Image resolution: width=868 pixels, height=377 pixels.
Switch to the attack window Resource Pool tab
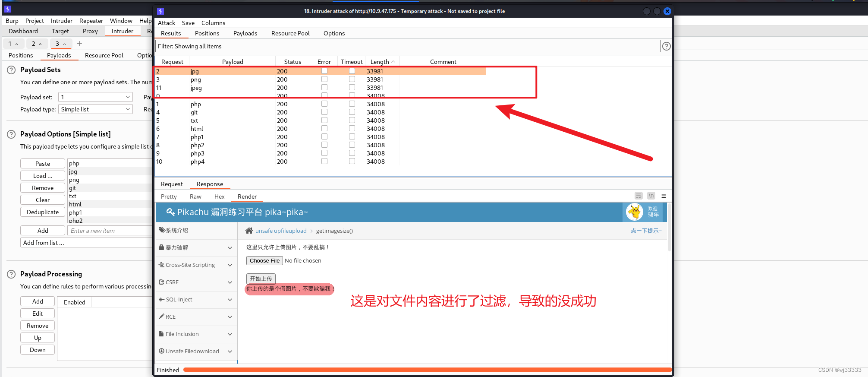pos(290,33)
